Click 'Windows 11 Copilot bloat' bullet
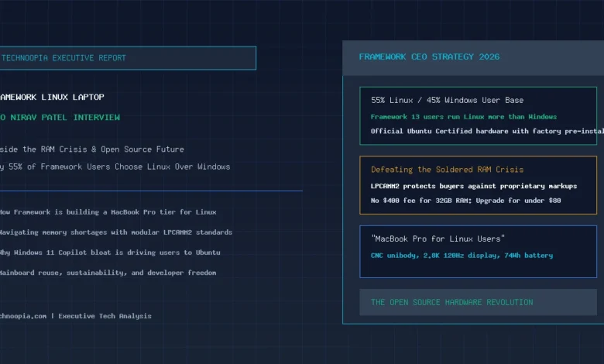The width and height of the screenshot is (604, 364). 110,252
